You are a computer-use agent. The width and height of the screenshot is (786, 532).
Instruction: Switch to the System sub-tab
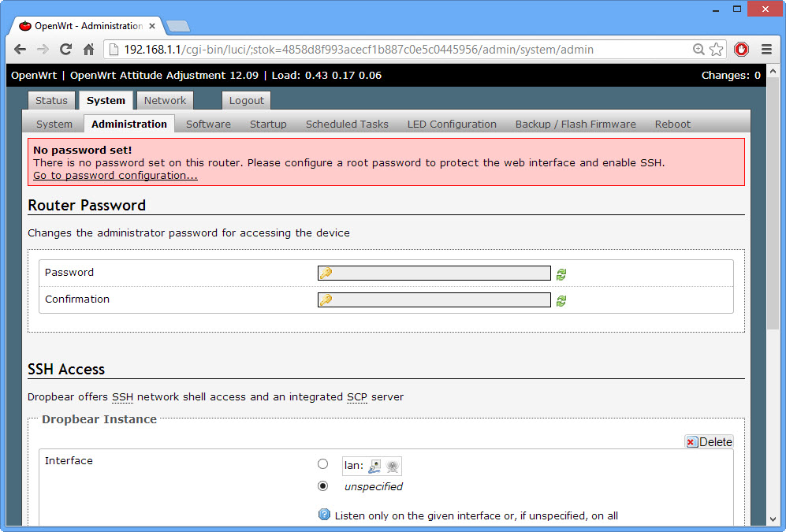click(x=54, y=124)
